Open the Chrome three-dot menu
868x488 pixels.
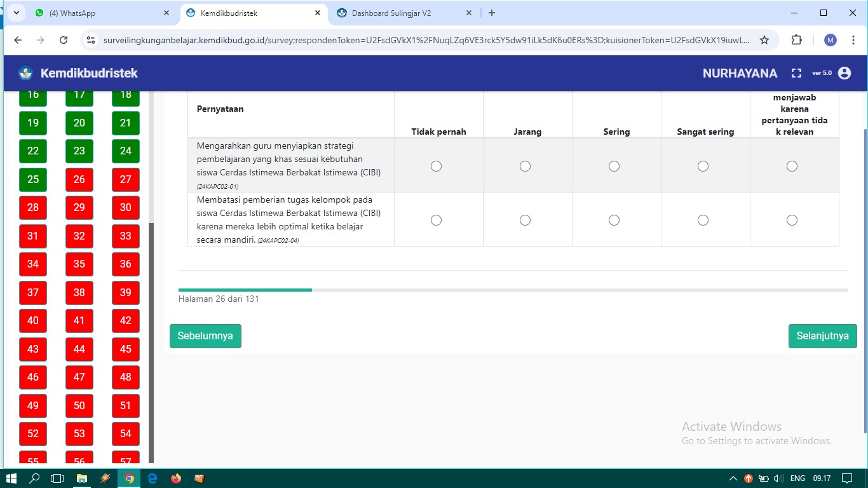(x=853, y=40)
